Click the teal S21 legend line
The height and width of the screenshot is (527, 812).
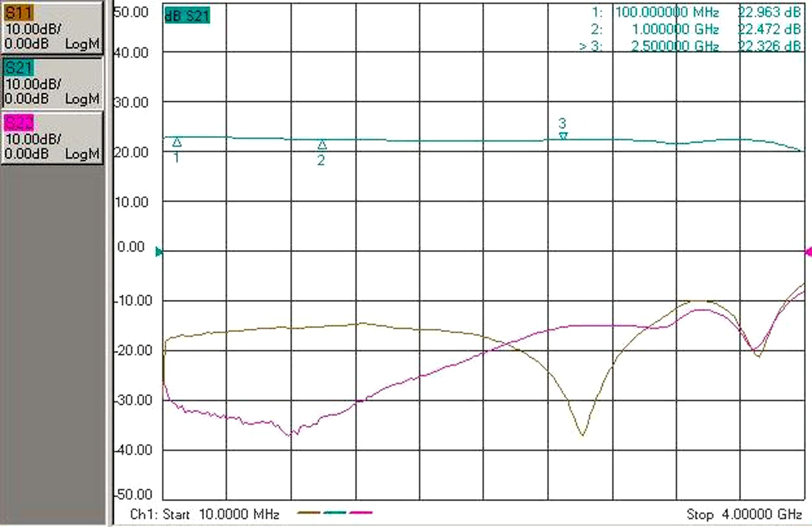tap(335, 513)
